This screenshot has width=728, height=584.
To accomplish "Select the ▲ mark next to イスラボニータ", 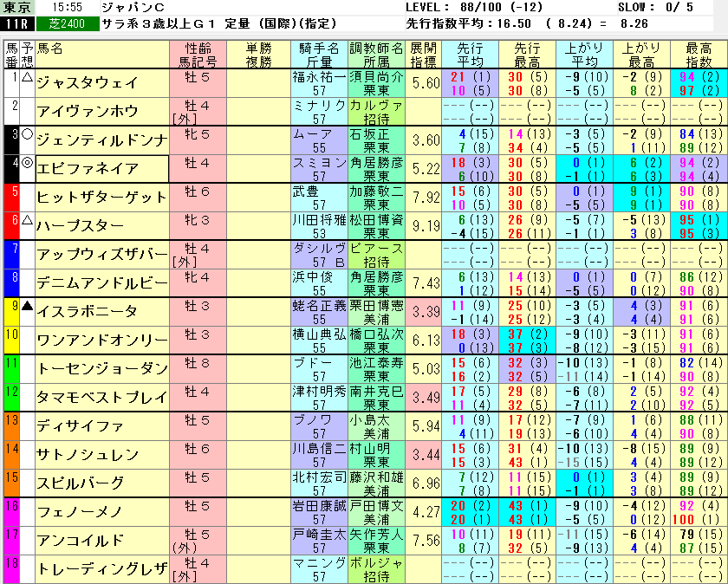I will click(27, 306).
